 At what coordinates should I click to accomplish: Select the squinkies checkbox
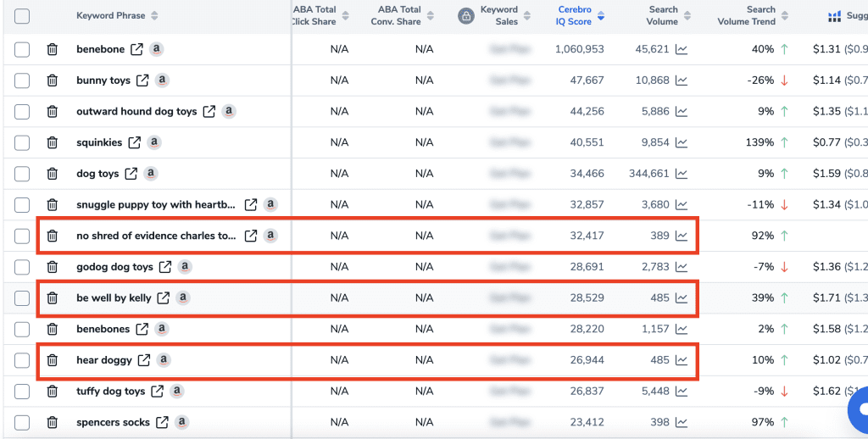pyautogui.click(x=22, y=142)
